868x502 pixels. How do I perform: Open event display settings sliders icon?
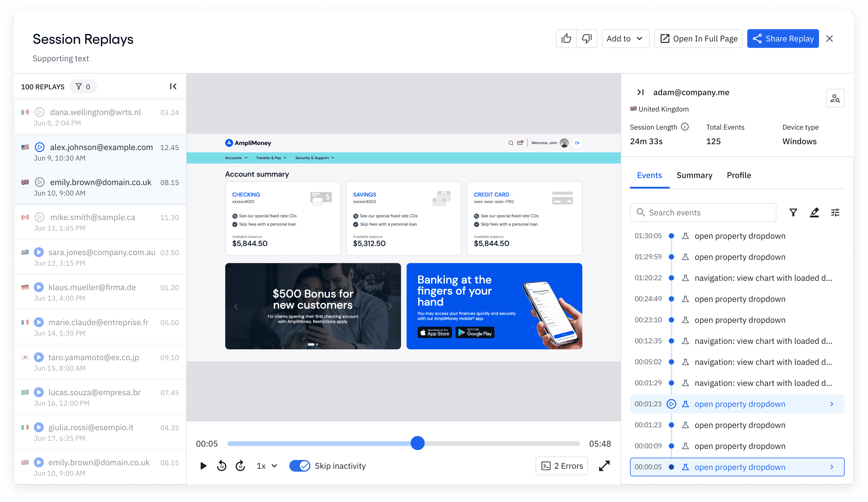(x=835, y=212)
